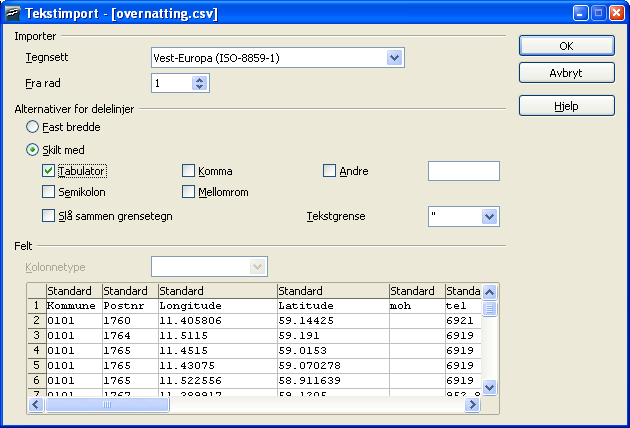This screenshot has height=428, width=630.
Task: Check the Andre separator option
Action: [330, 171]
